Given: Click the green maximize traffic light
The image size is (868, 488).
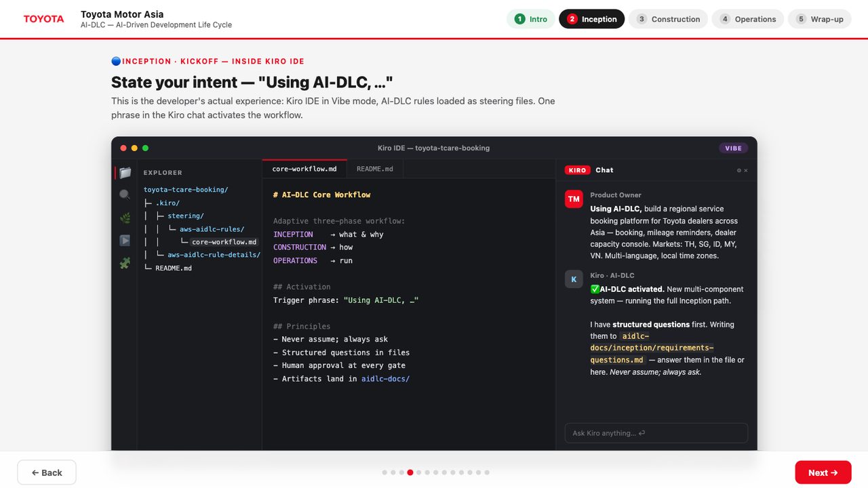Looking at the screenshot, I should [145, 148].
